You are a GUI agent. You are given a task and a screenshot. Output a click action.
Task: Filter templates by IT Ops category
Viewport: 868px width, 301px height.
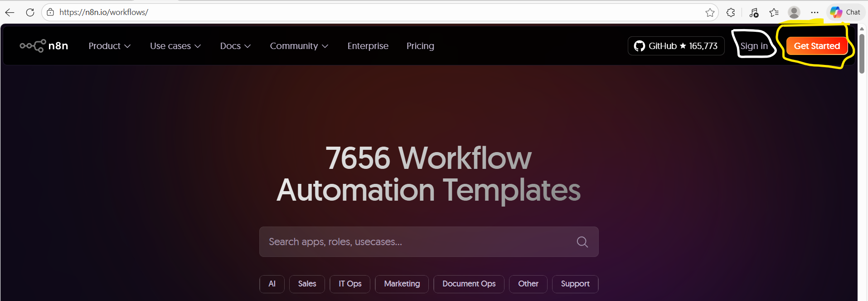[x=350, y=284]
